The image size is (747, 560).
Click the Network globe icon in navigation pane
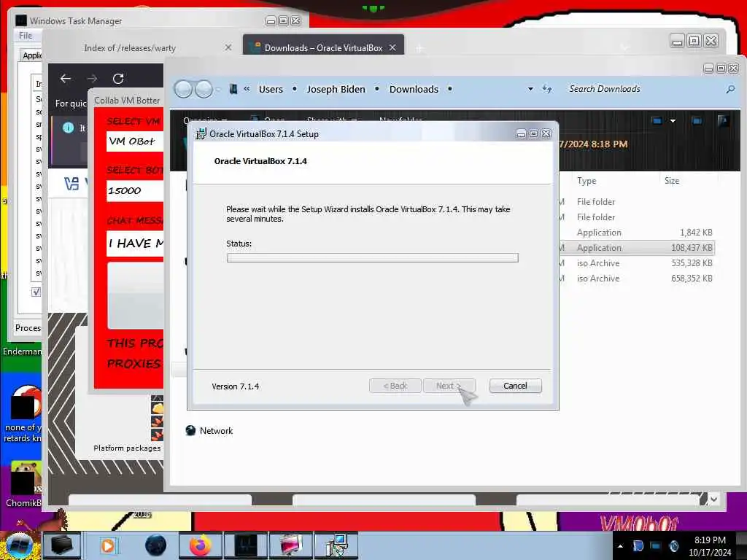(x=190, y=430)
